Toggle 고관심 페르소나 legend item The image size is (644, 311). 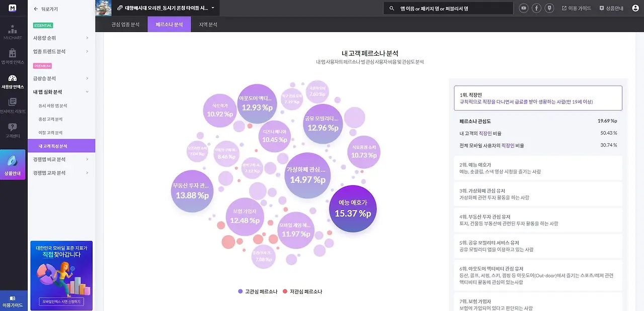tap(257, 291)
